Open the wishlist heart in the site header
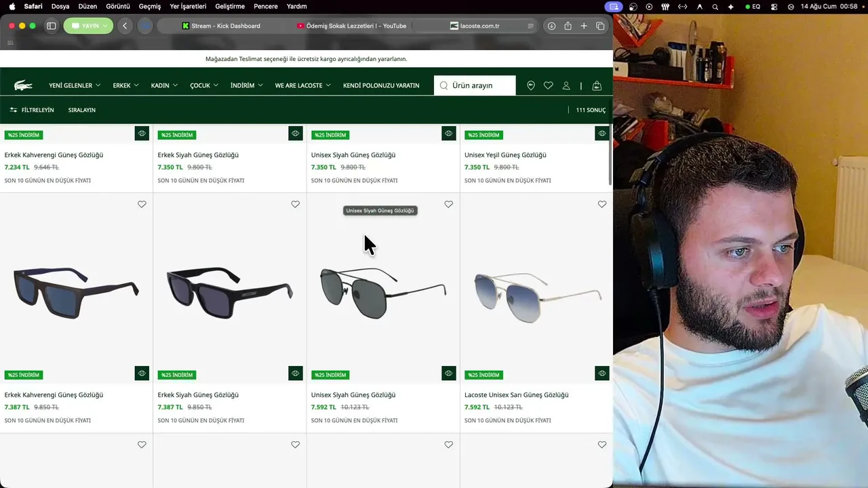Viewport: 868px width, 488px height. 549,85
